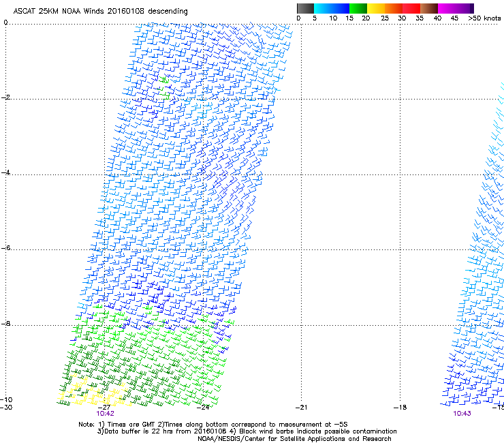504x443 pixels.
Task: Click the latitude axis label "-10"
Action: coord(6,399)
